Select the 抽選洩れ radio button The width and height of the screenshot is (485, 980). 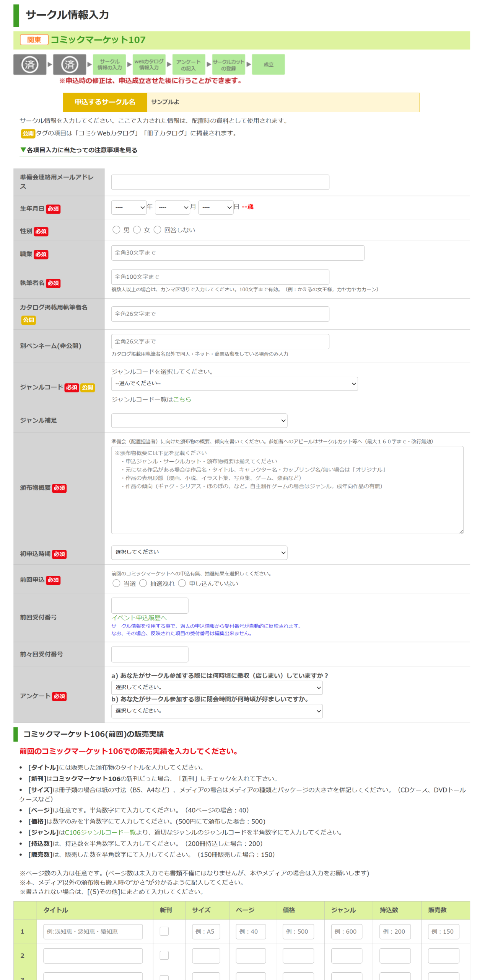click(x=143, y=583)
